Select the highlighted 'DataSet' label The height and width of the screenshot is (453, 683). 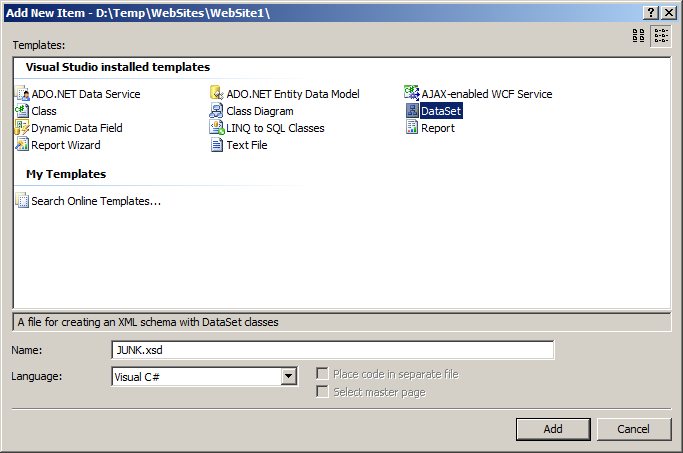441,111
